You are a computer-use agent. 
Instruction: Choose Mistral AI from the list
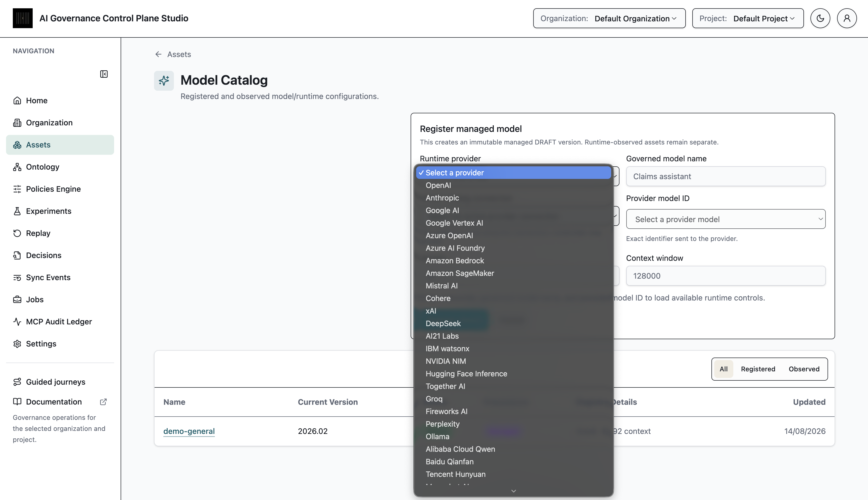(513, 286)
